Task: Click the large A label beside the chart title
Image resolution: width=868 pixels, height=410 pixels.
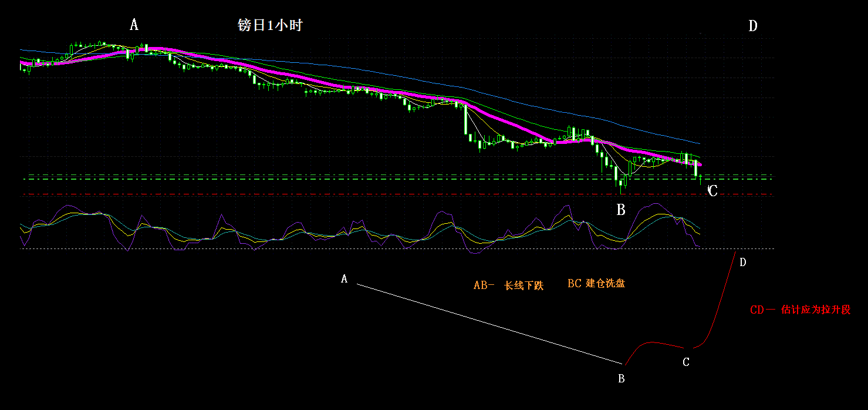Action: tap(134, 25)
